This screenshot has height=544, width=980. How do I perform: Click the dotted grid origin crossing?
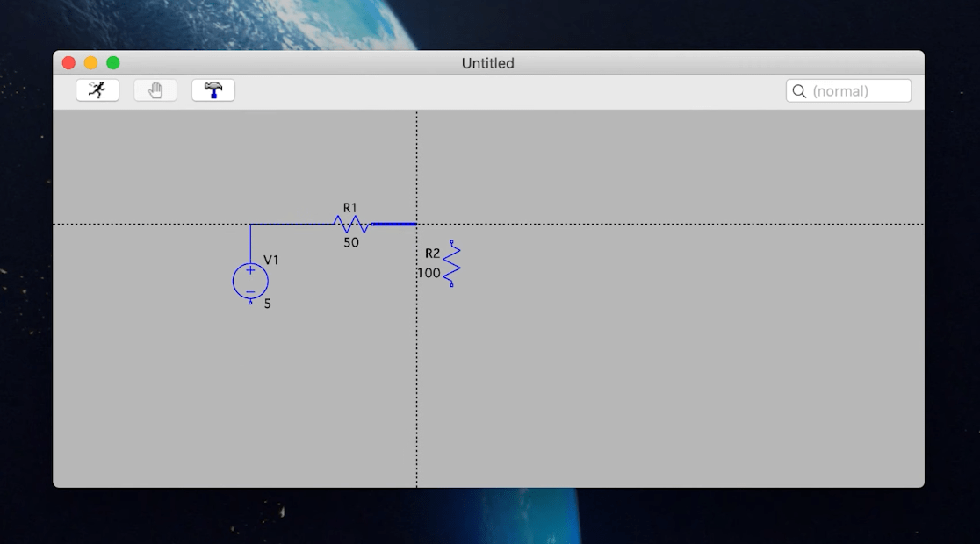[x=415, y=225]
